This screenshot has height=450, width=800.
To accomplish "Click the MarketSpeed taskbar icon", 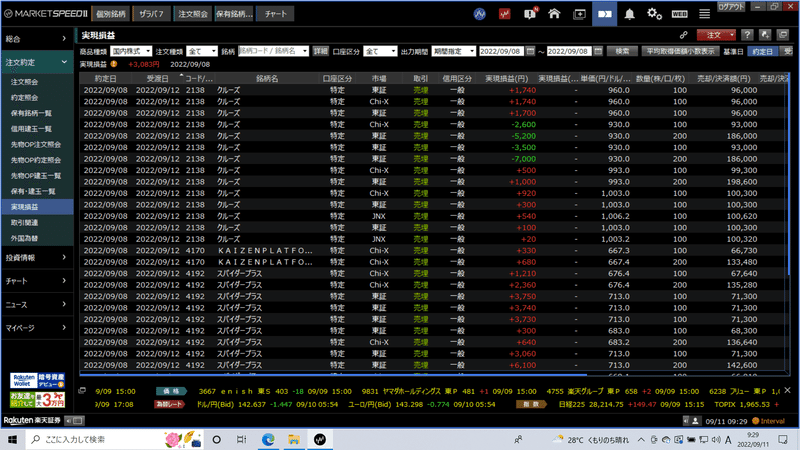I will (x=320, y=439).
